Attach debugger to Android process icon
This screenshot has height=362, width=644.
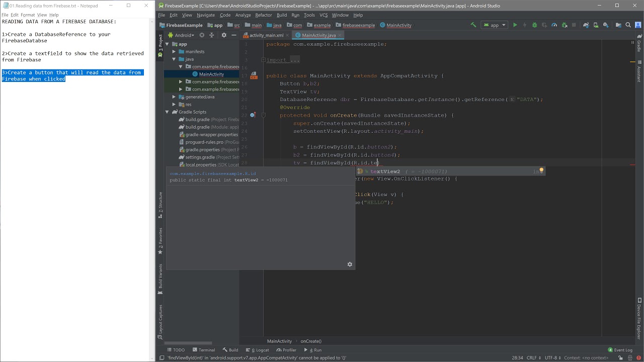pos(564,25)
